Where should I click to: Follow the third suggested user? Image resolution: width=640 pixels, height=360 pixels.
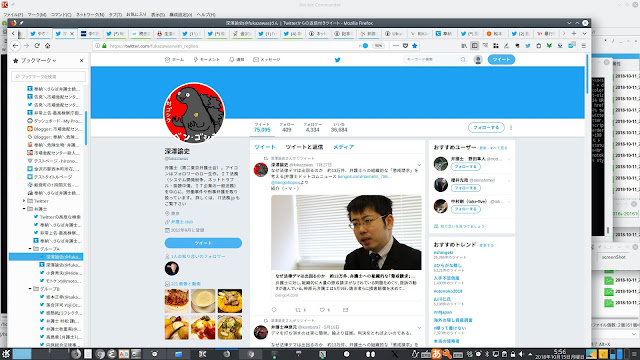tap(466, 209)
